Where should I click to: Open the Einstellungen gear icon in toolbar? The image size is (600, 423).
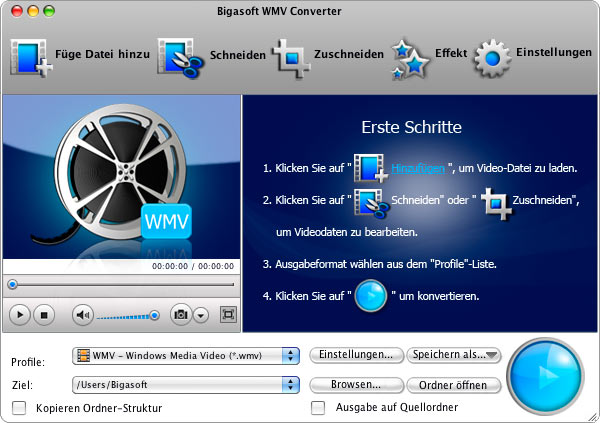click(x=492, y=58)
